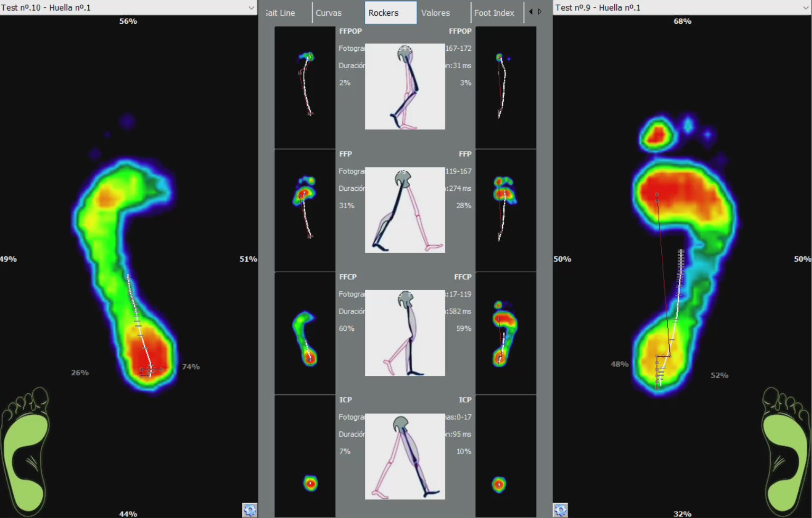Click the right ICP heading label
This screenshot has height=518, width=812.
pyautogui.click(x=465, y=400)
